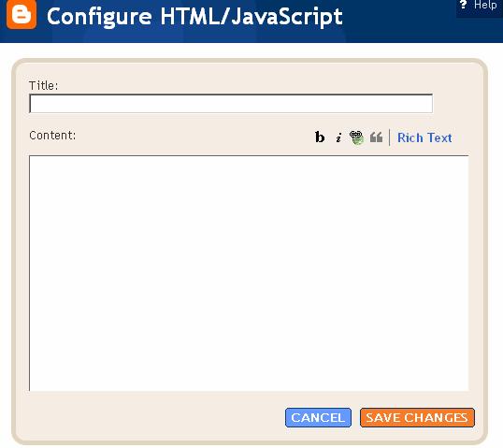Click the question mark Help icon
This screenshot has height=448, width=503.
tap(463, 4)
